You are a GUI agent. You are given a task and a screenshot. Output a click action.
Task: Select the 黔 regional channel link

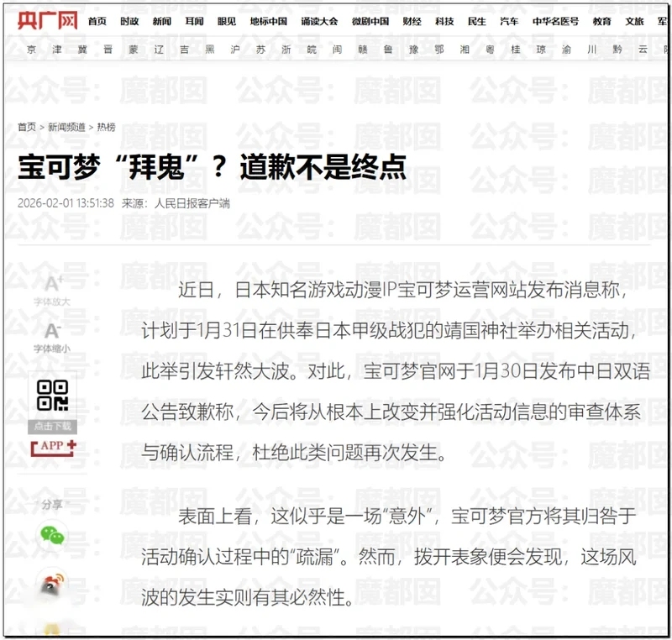(617, 50)
